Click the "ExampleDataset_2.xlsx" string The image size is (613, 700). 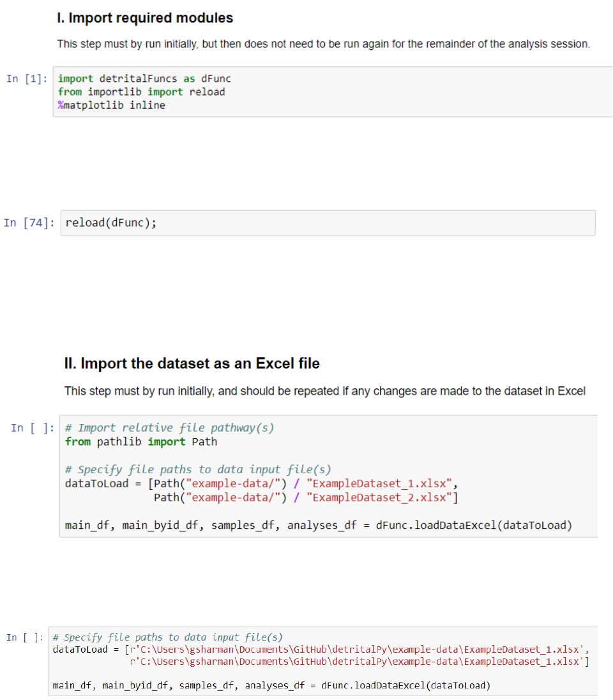point(379,498)
